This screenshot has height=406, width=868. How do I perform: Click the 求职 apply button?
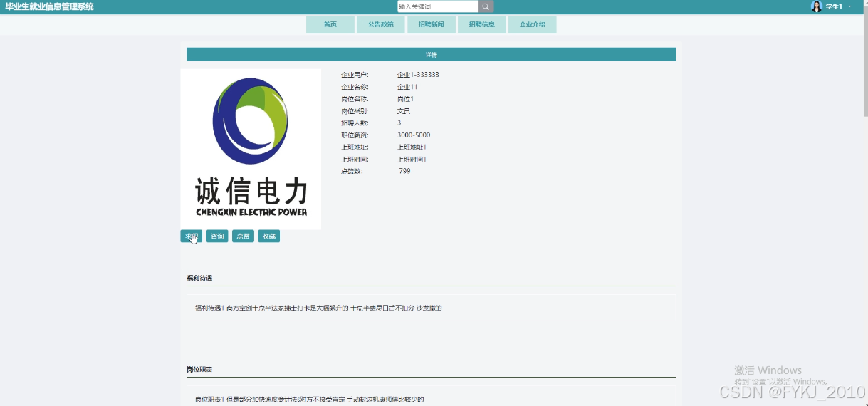coord(191,236)
